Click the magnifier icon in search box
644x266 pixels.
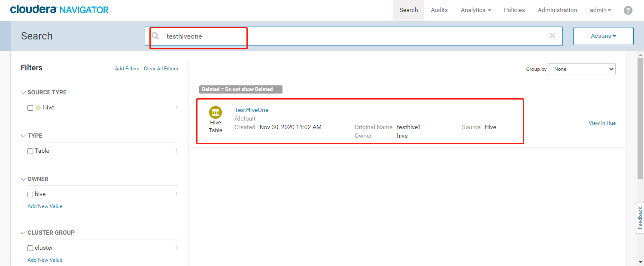[155, 36]
